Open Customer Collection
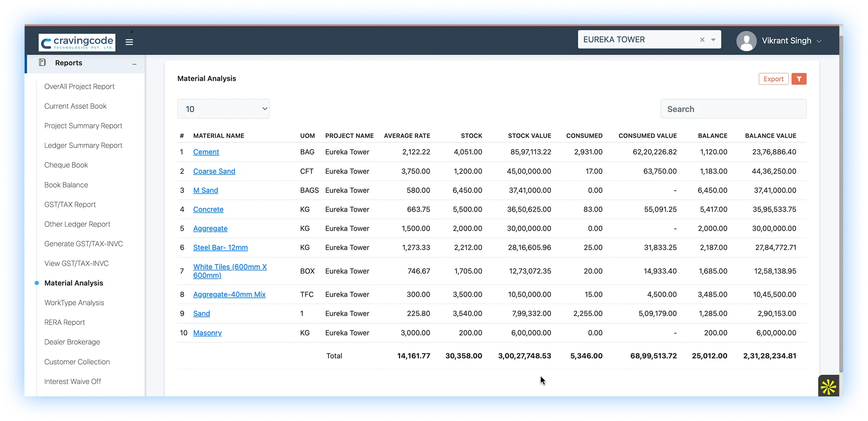Screen dimensions: 868x421 pyautogui.click(x=77, y=362)
